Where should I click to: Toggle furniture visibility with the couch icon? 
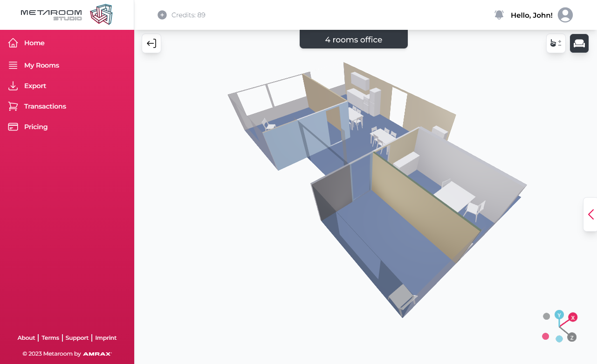(579, 43)
